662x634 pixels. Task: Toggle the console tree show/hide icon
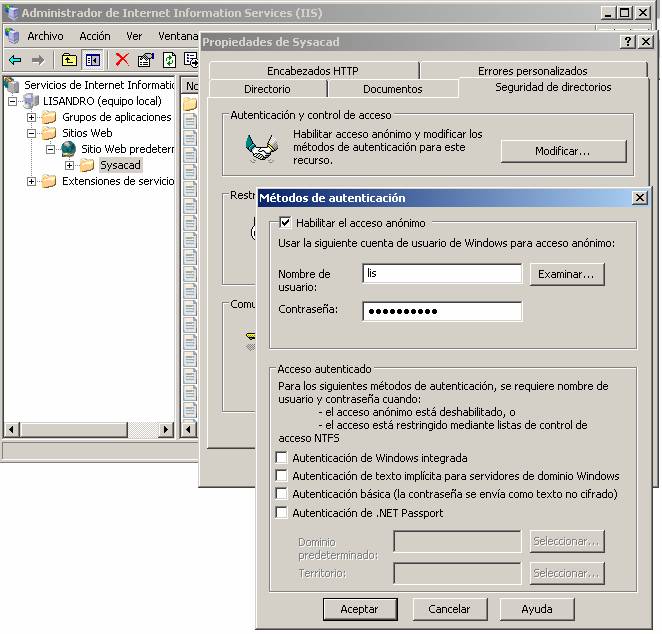(x=92, y=60)
